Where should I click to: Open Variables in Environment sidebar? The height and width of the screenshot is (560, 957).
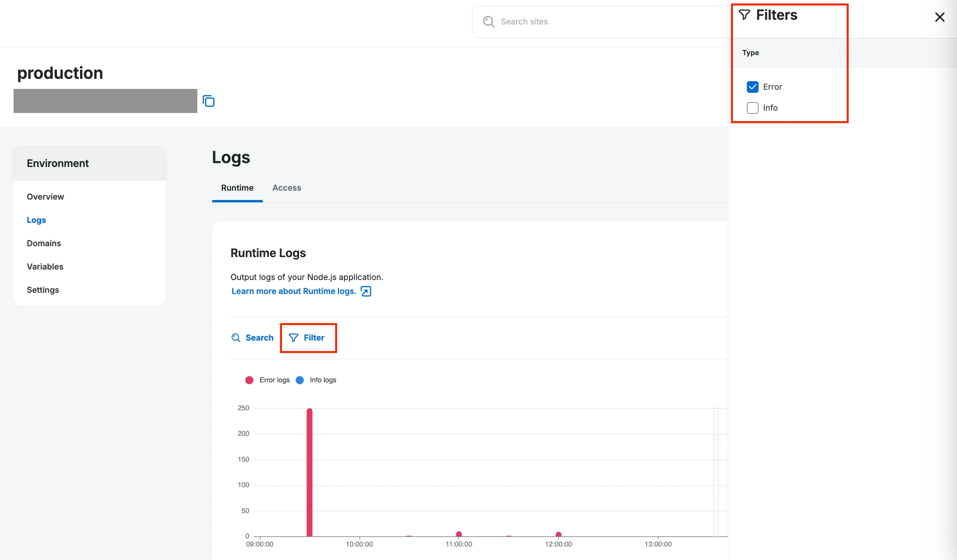pos(45,267)
